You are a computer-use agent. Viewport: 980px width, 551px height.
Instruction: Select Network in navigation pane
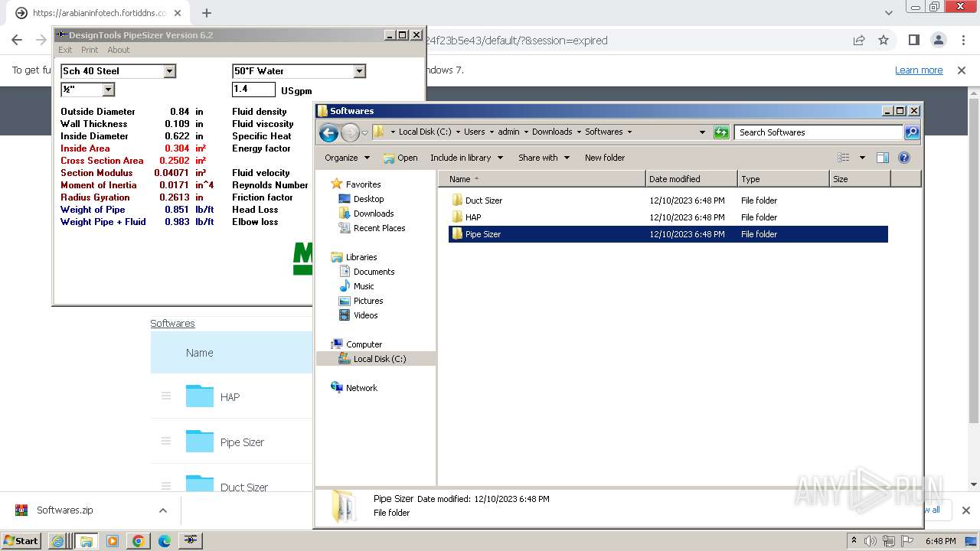361,388
